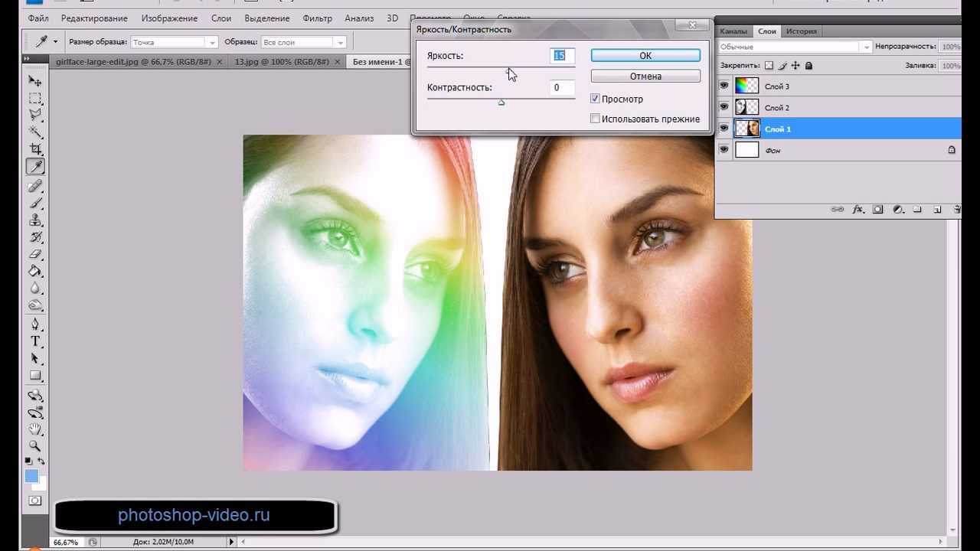Select the 3D Camera Orbit tool

35,412
